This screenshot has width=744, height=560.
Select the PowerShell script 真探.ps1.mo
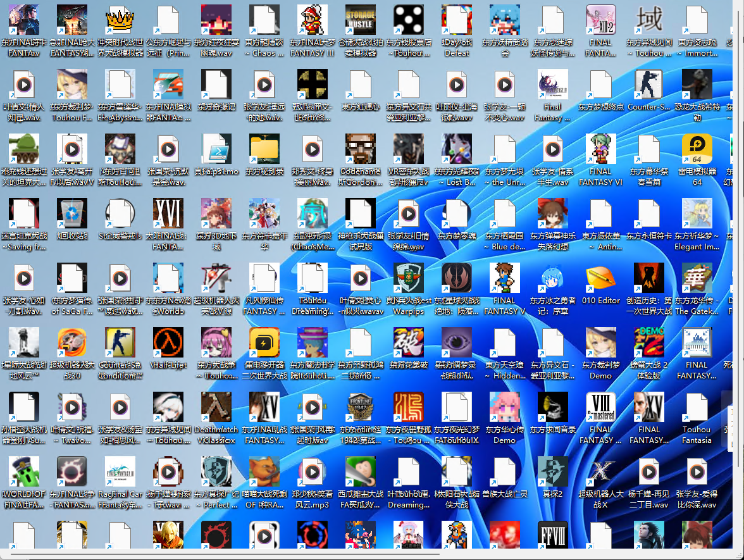(216, 149)
